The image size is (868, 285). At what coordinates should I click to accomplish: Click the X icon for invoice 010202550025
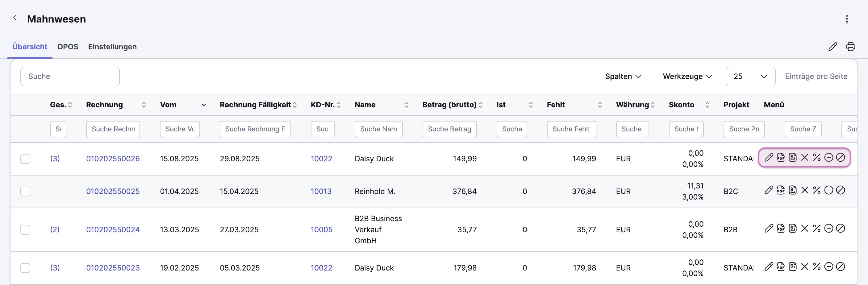[805, 190]
